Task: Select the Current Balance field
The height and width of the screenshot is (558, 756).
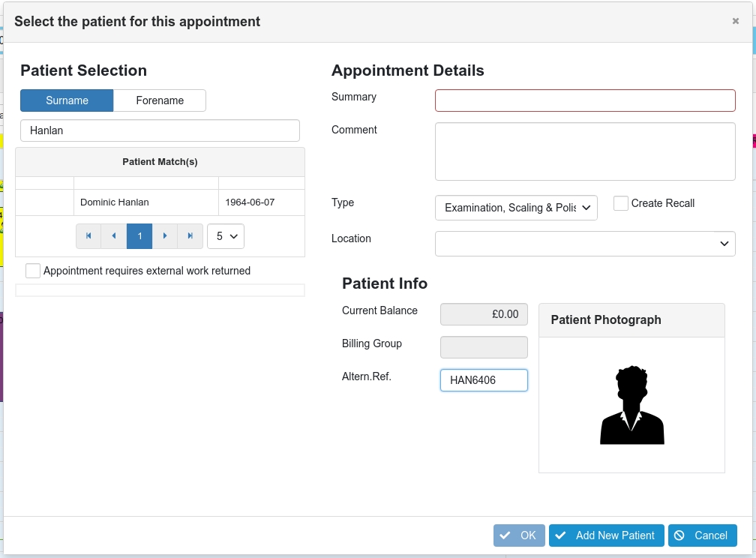Action: click(484, 314)
